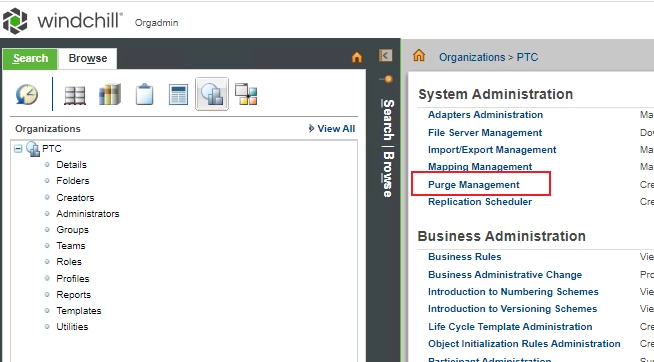Open Life Cycle Template Administration

(x=510, y=327)
